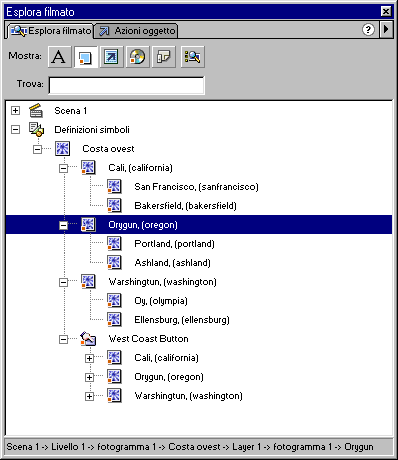Select the West Coast Button label
Screen dimensions: 398x460
(148, 339)
